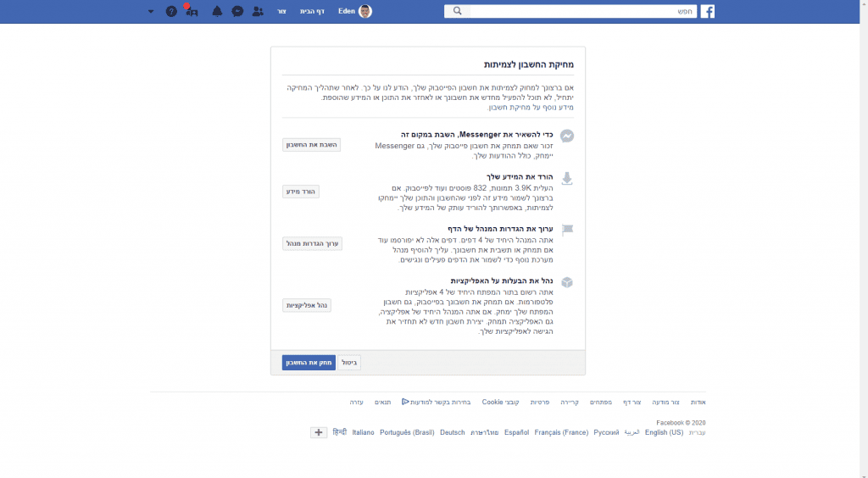This screenshot has width=868, height=478.
Task: Click the הורד מידע download info button
Action: click(x=301, y=192)
